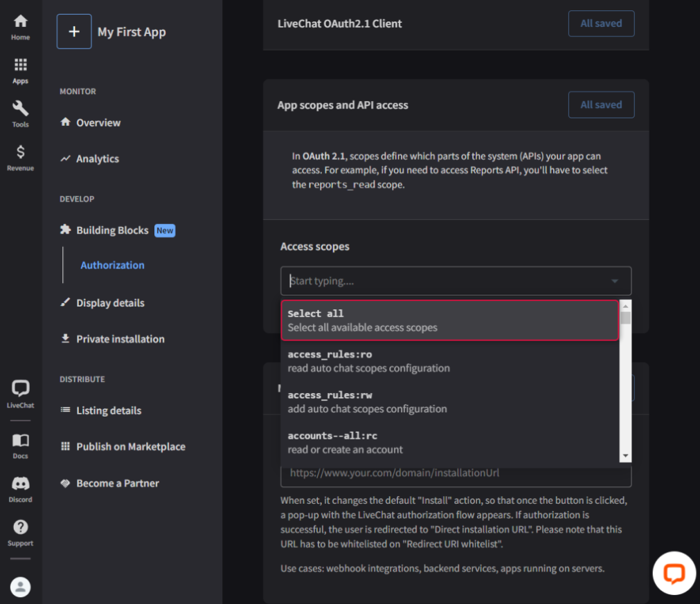Open the floating chat widget bubble
700x604 pixels.
pos(674,573)
